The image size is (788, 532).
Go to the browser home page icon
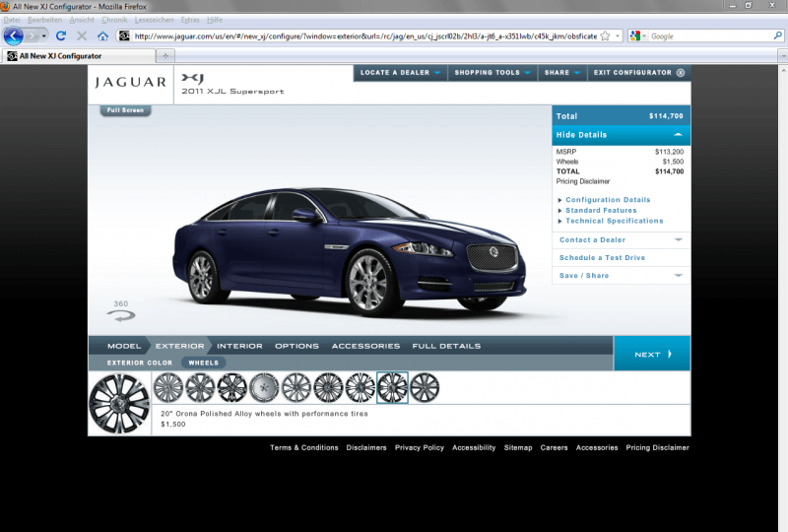[103, 35]
